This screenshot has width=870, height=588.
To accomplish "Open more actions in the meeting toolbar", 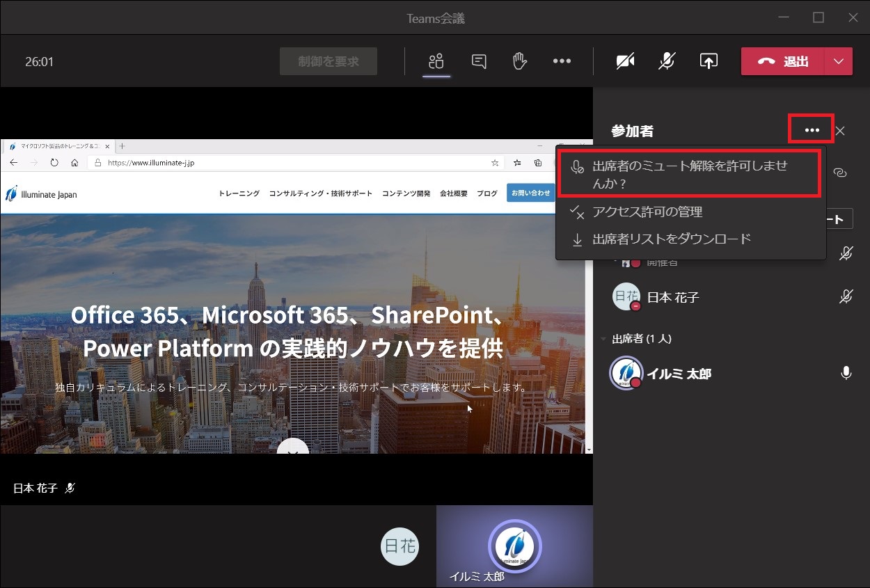I will [562, 61].
